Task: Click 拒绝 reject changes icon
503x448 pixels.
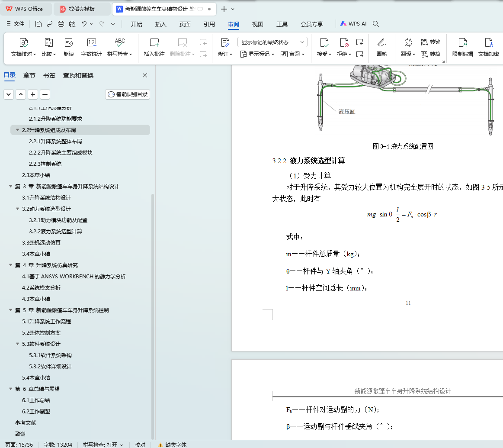Action: [x=344, y=43]
